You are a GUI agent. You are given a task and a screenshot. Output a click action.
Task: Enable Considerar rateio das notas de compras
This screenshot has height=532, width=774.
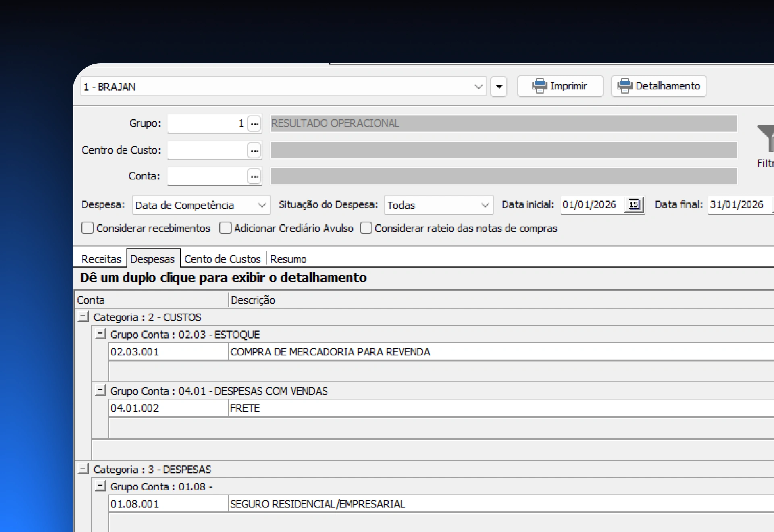coord(366,228)
